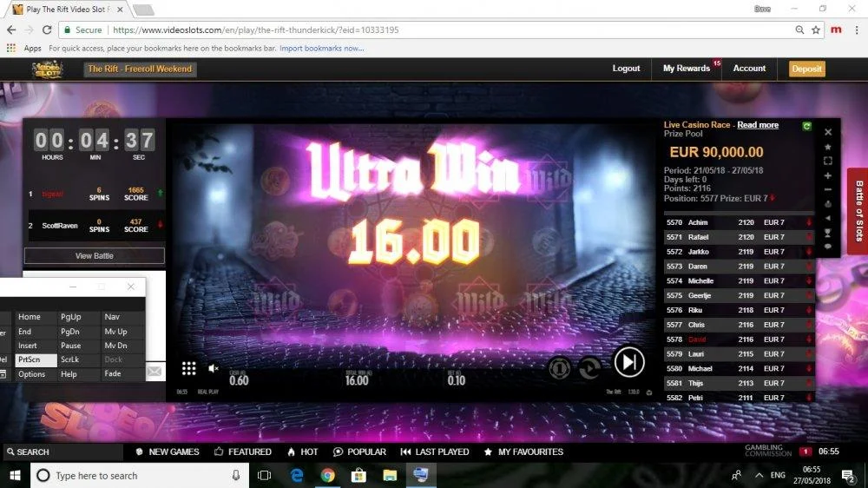
Task: Click the SEARCH games field
Action: [62, 452]
